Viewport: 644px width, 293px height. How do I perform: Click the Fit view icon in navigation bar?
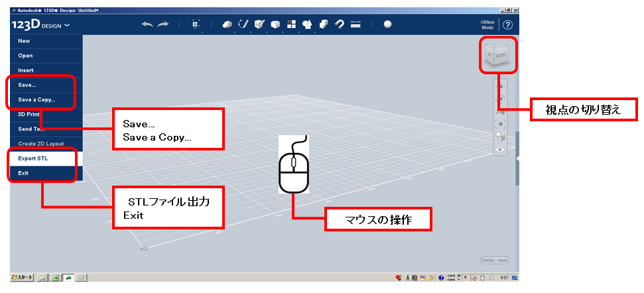click(x=501, y=124)
